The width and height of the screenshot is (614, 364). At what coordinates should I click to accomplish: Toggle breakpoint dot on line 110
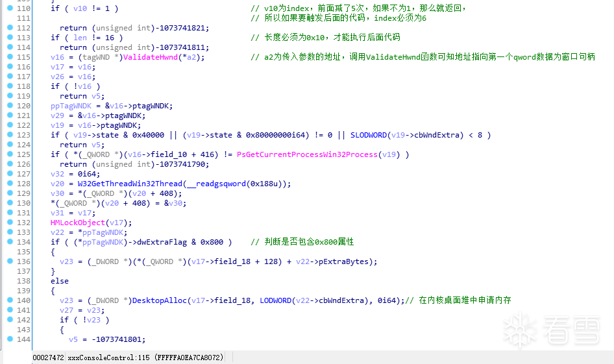click(10, 8)
